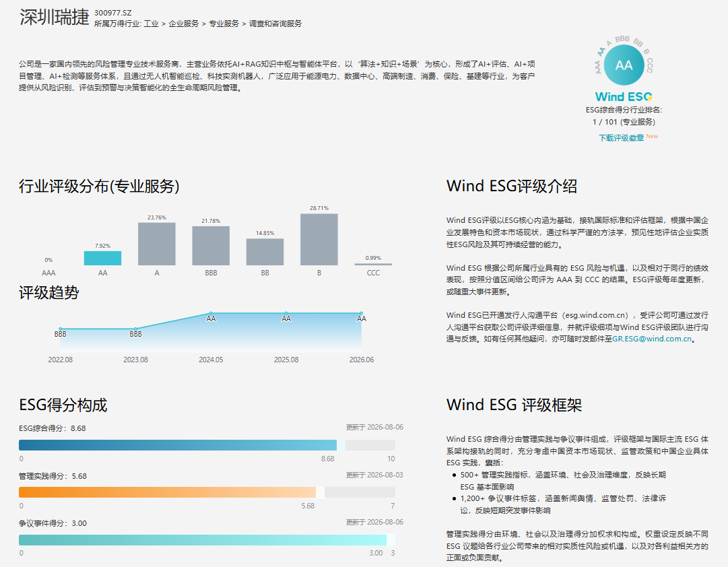This screenshot has width=728, height=567.
Task: Click the 2026.06 AA trend point
Action: click(x=361, y=313)
